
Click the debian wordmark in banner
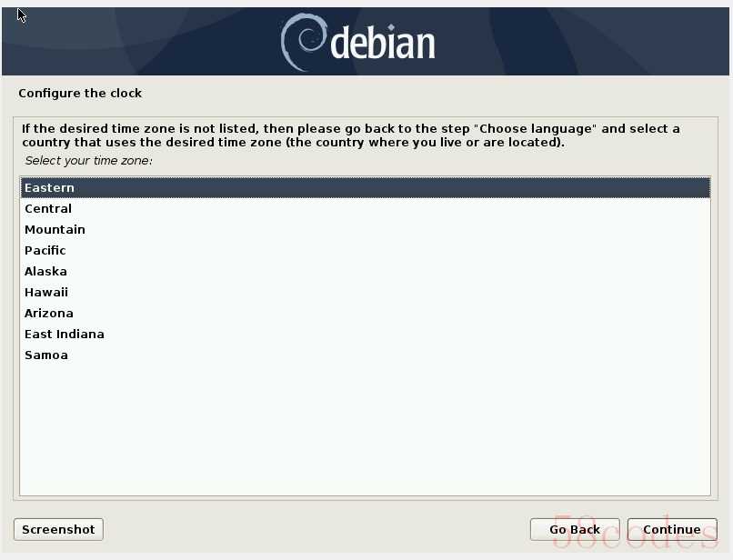(383, 42)
